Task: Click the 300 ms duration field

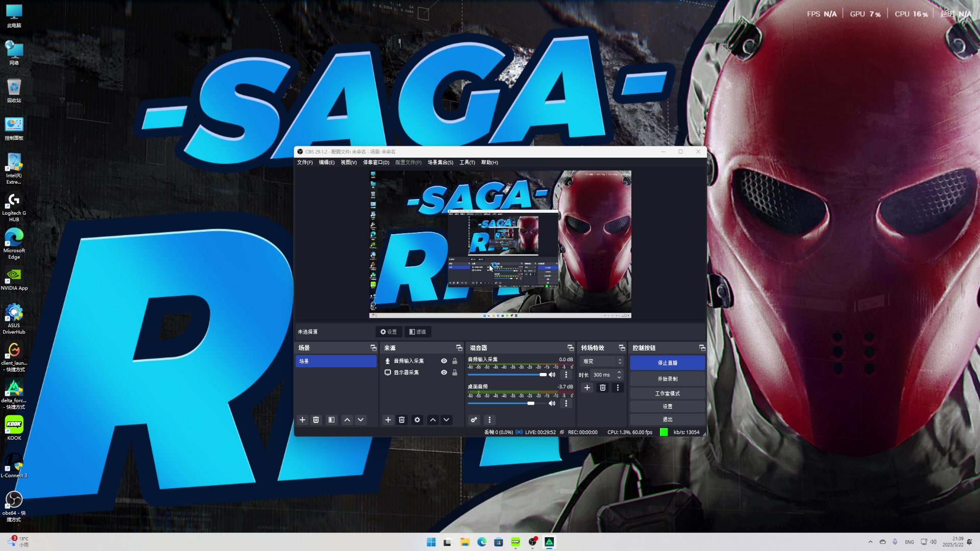Action: tap(603, 374)
